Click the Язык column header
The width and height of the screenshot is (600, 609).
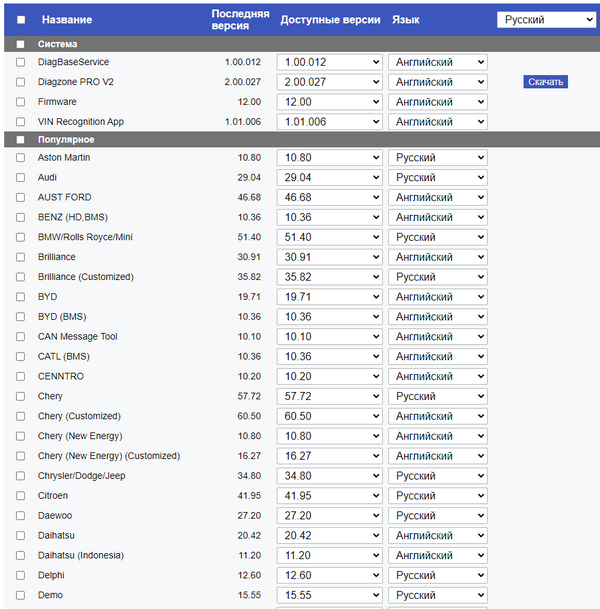pyautogui.click(x=405, y=19)
